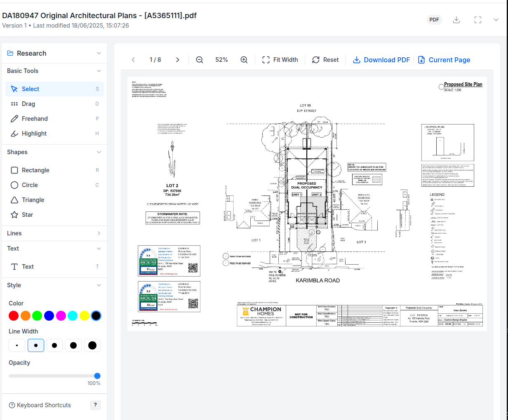Select the Freehand pen tool
Image resolution: width=508 pixels, height=420 pixels.
[35, 119]
